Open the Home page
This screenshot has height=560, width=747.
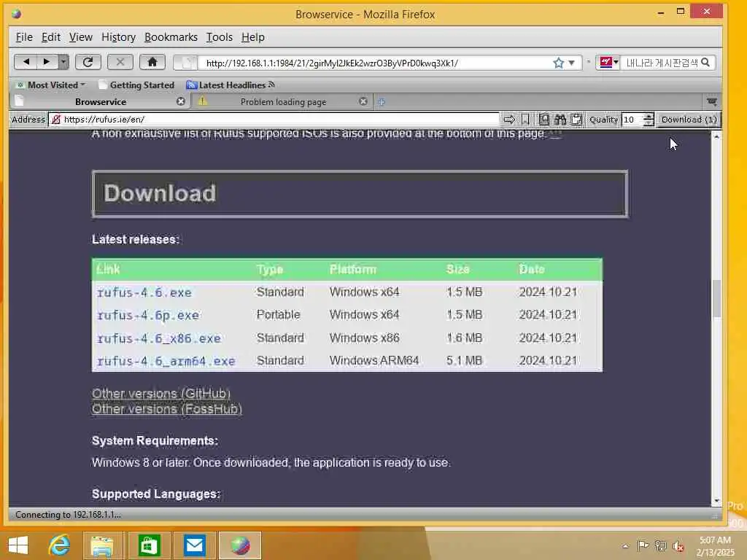pyautogui.click(x=152, y=62)
